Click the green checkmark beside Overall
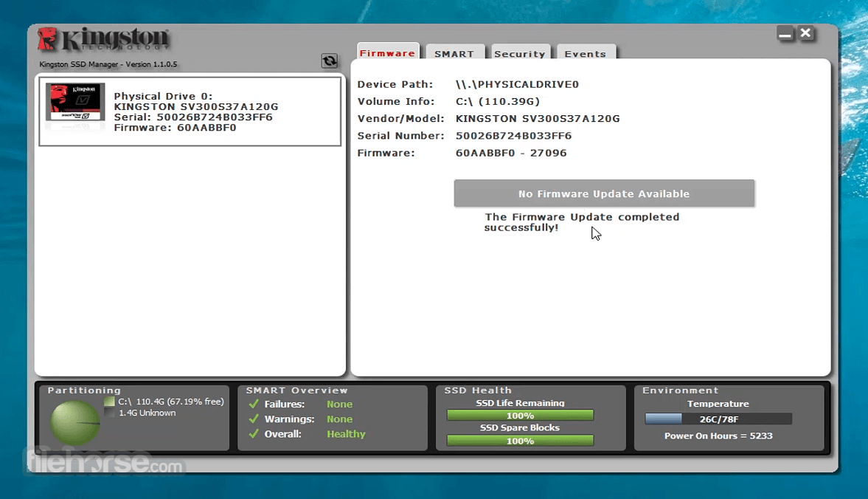Image resolution: width=868 pixels, height=499 pixels. point(254,434)
